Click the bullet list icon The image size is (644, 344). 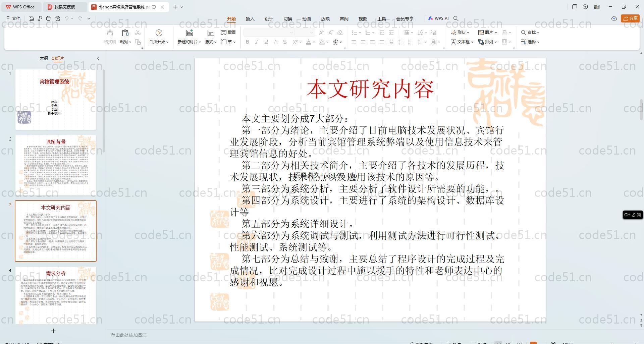tap(355, 33)
